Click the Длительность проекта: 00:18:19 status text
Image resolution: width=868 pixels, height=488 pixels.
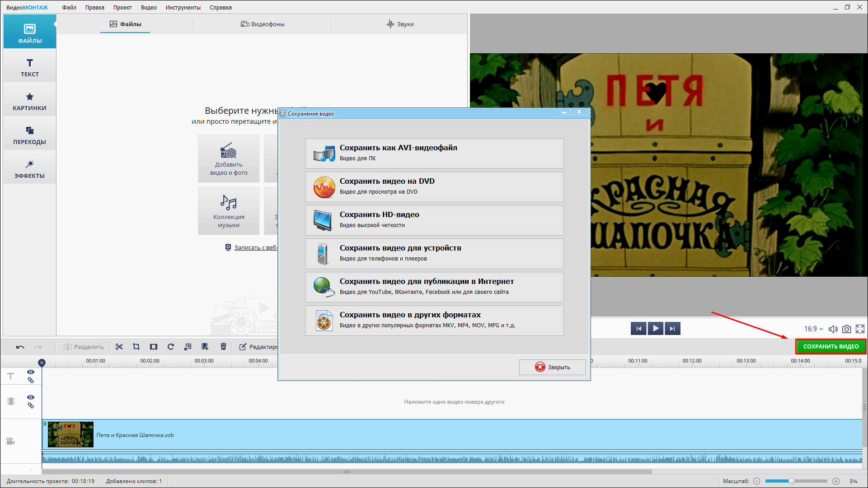(51, 481)
